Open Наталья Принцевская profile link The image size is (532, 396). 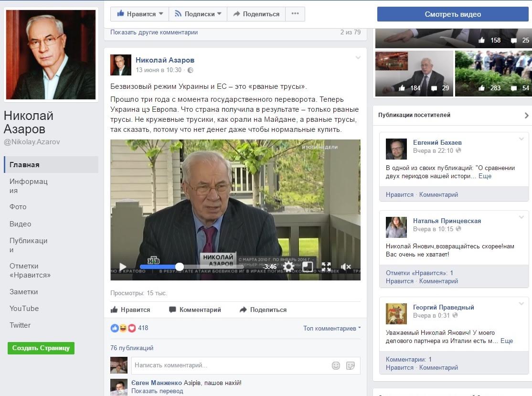[x=447, y=221]
